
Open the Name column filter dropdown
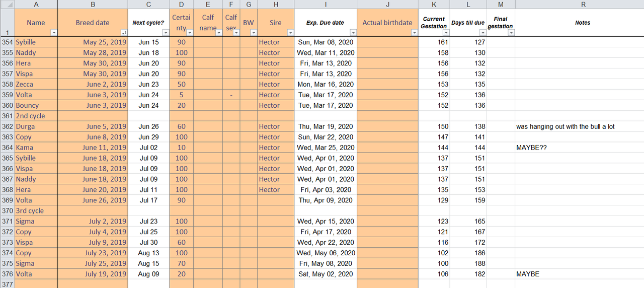(54, 33)
